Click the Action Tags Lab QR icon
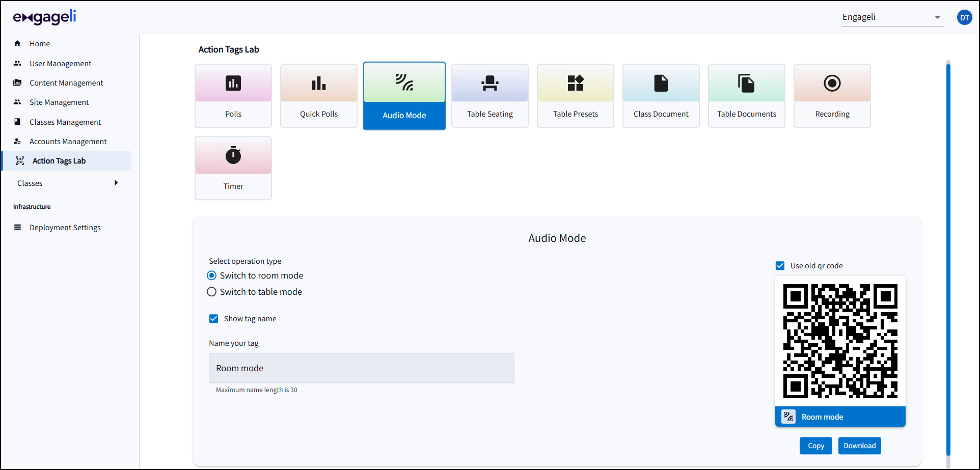 (20, 161)
